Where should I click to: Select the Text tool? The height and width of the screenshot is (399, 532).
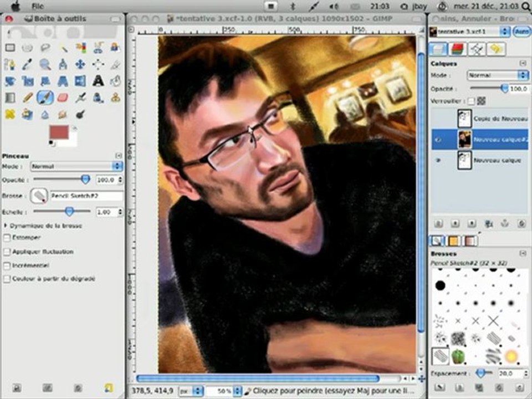pyautogui.click(x=99, y=81)
